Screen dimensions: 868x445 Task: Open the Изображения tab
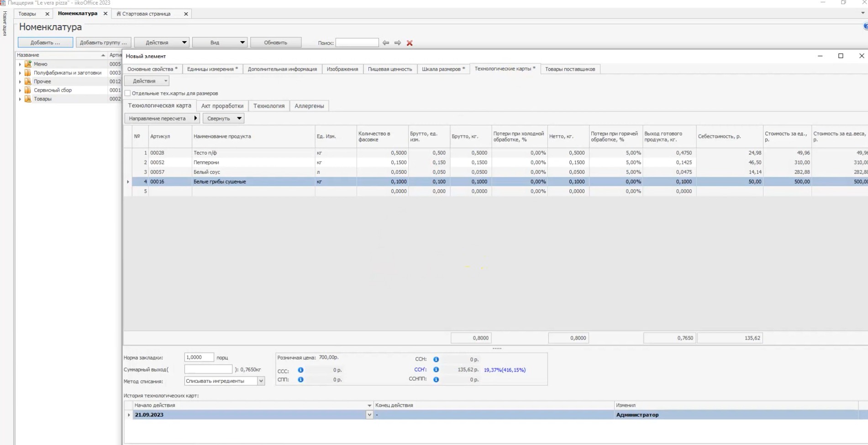pyautogui.click(x=342, y=69)
